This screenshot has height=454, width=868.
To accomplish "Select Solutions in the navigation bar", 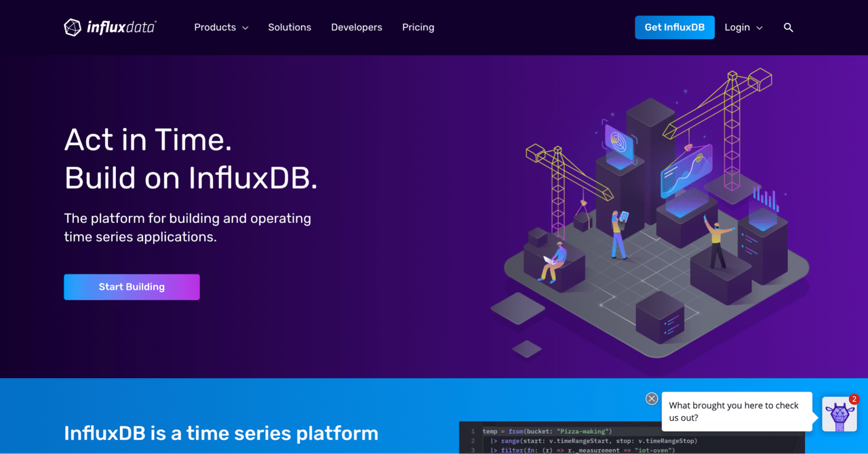I will point(290,27).
